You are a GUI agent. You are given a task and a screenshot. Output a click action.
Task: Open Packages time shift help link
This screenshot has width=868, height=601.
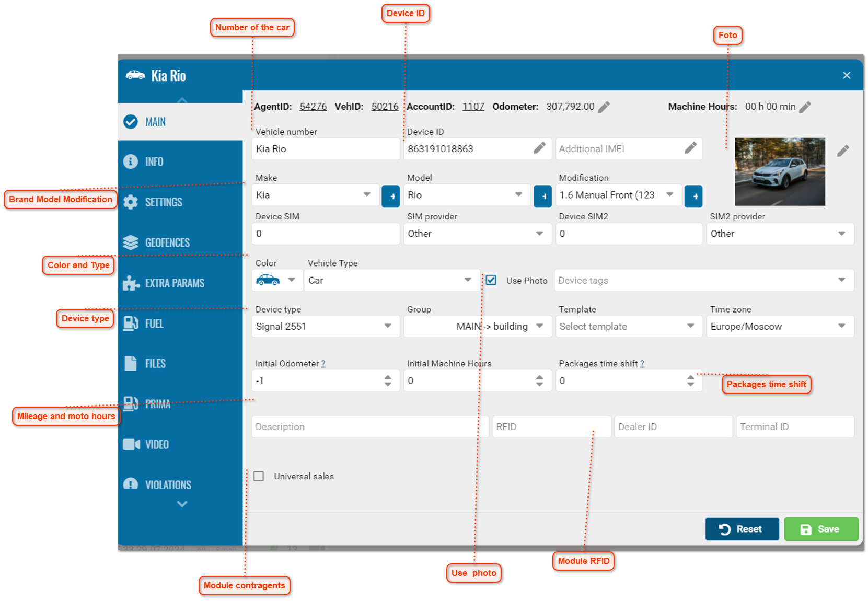click(642, 364)
